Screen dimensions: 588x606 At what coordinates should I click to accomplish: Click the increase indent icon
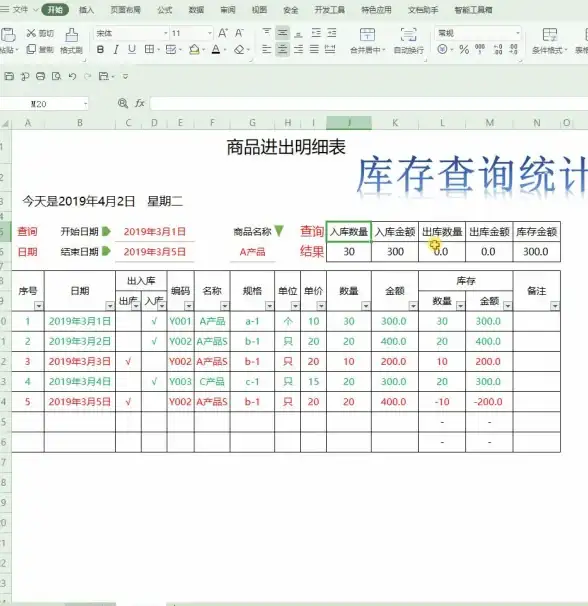point(332,33)
